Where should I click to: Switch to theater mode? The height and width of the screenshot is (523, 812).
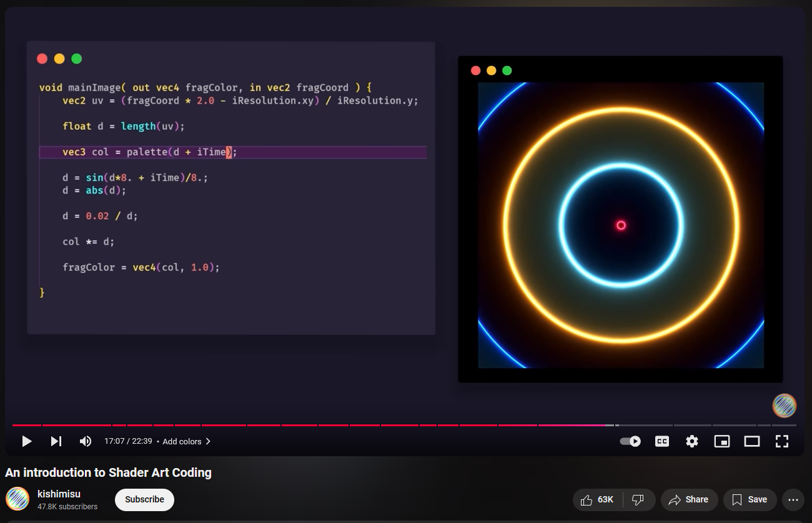(751, 441)
